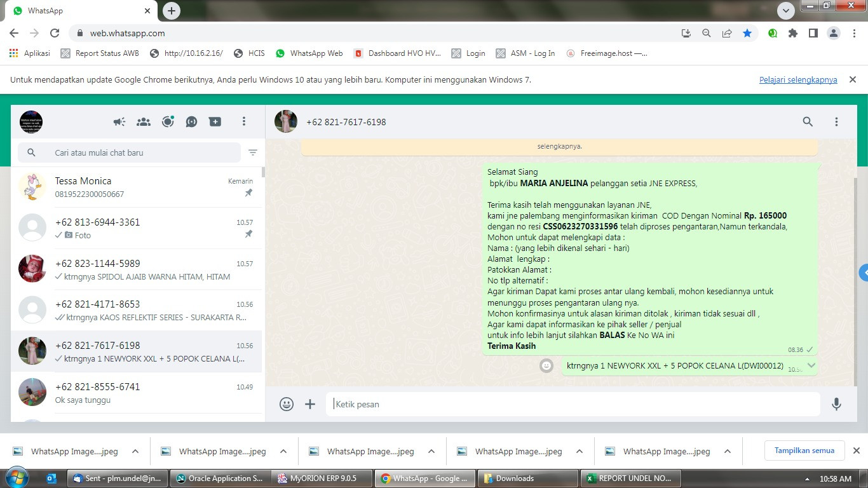Toggle unread chats filter icon
The image size is (868, 488).
click(x=253, y=152)
